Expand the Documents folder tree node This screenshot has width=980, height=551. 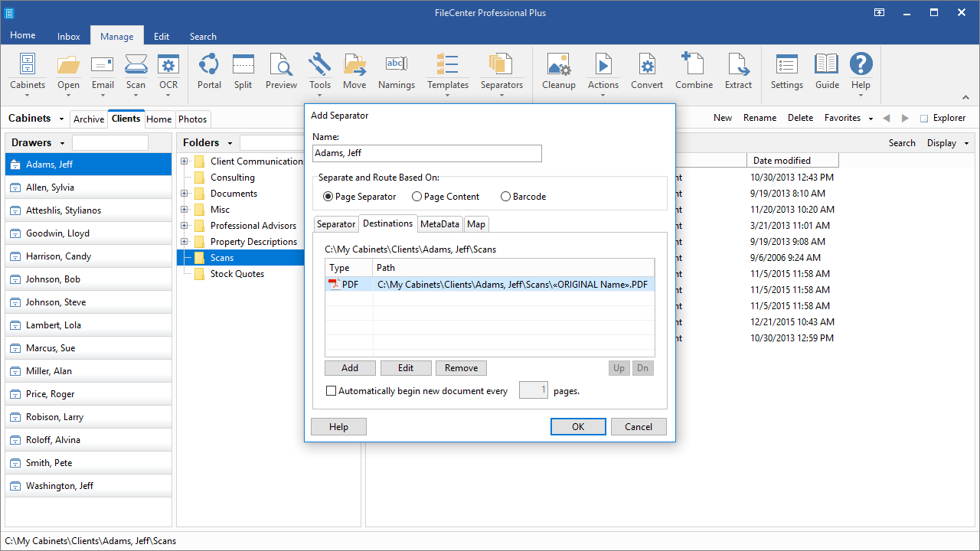(x=185, y=194)
